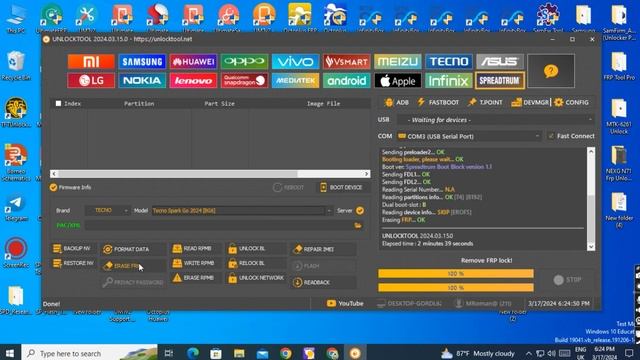This screenshot has width=640, height=360.
Task: Click the STOP button
Action: pos(568,280)
